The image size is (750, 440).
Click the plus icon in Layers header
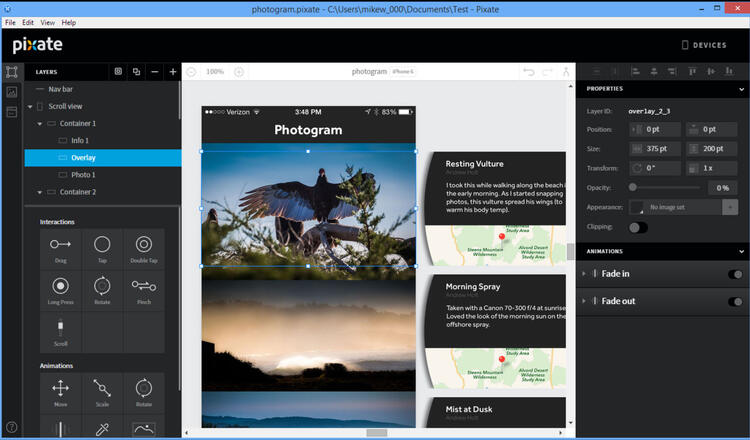[x=173, y=72]
